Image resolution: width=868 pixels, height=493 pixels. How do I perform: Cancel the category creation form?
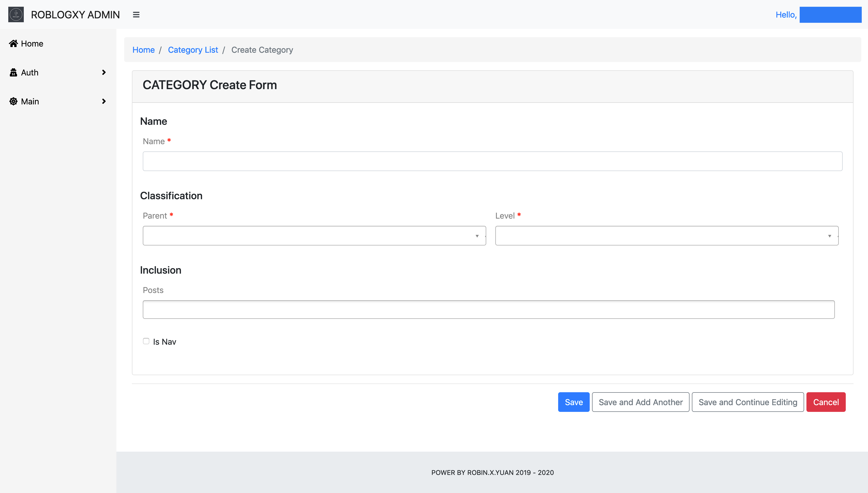[826, 402]
